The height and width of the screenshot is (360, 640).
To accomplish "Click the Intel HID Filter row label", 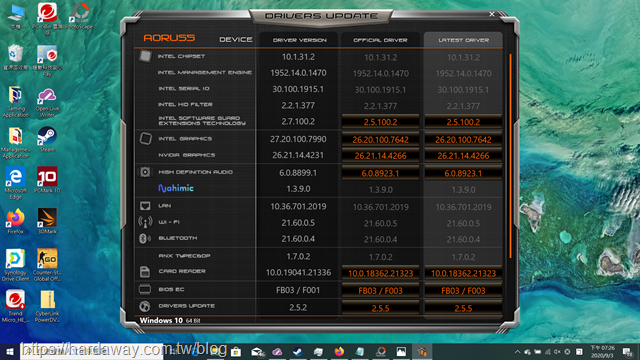I will (185, 104).
